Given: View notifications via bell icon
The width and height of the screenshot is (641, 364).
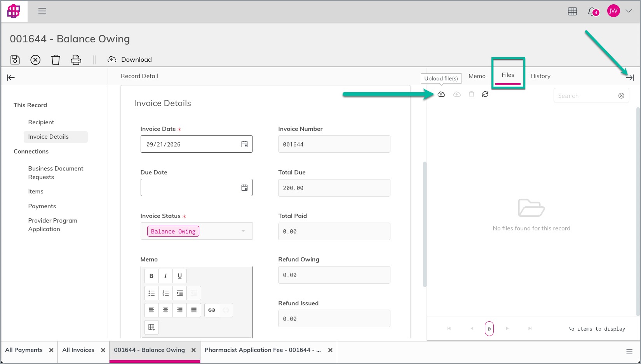Looking at the screenshot, I should coord(592,11).
